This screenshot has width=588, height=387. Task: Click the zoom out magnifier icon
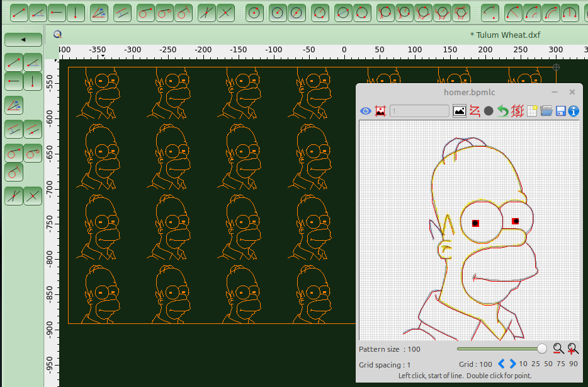click(558, 349)
